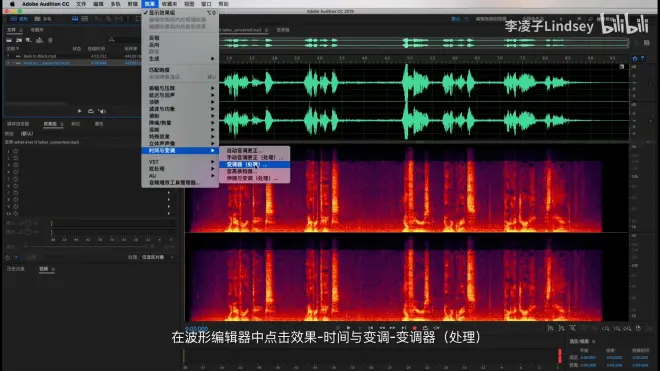Open the 窗口 menu in menu bar
Viewport: 660px width, 371px height.
tap(206, 4)
